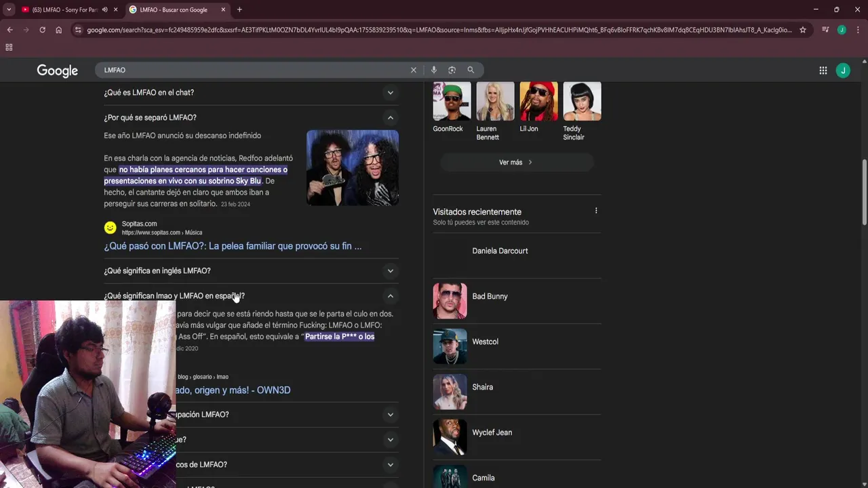Search by image with the Lens icon
This screenshot has height=488, width=868.
tap(452, 70)
